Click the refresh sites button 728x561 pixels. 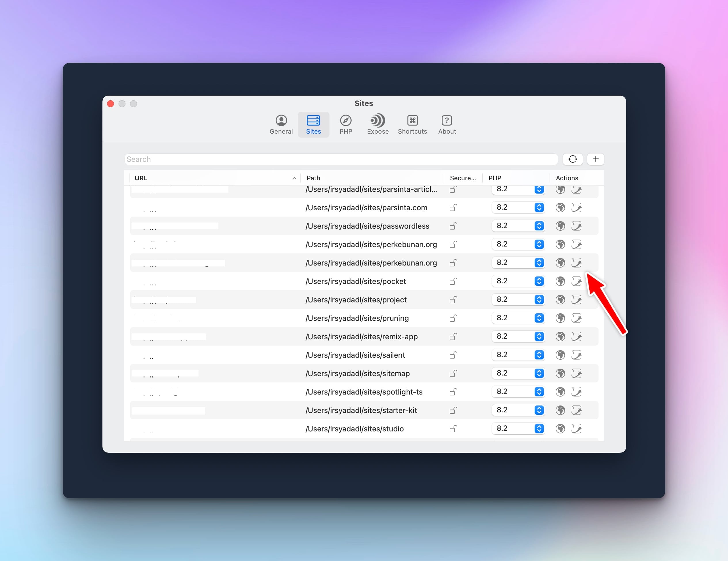(573, 158)
